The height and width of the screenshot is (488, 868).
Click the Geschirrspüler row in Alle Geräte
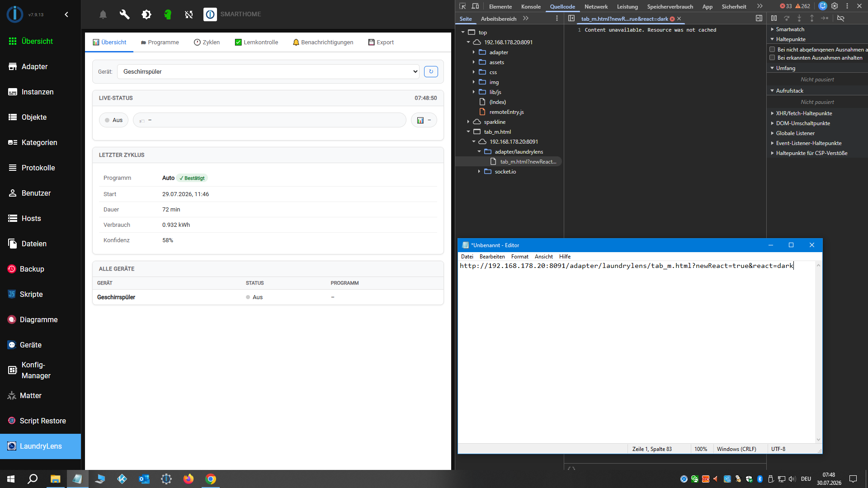point(268,297)
